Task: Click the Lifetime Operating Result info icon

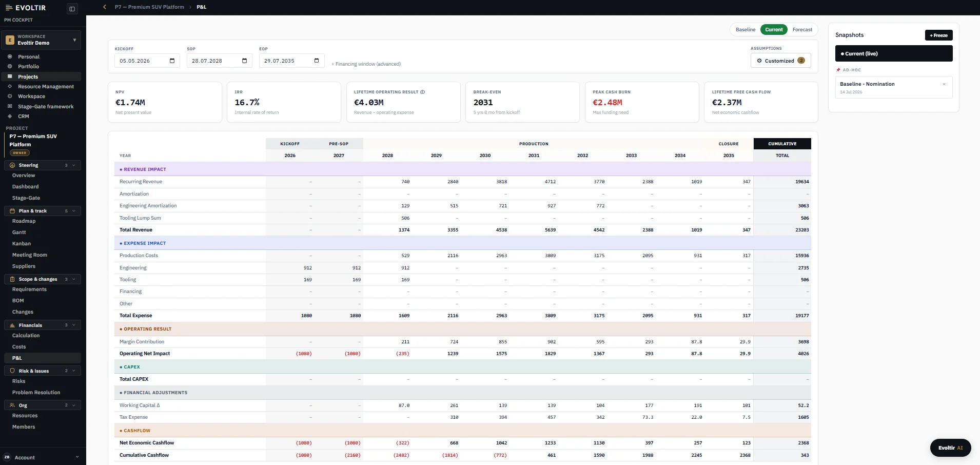Action: [423, 92]
